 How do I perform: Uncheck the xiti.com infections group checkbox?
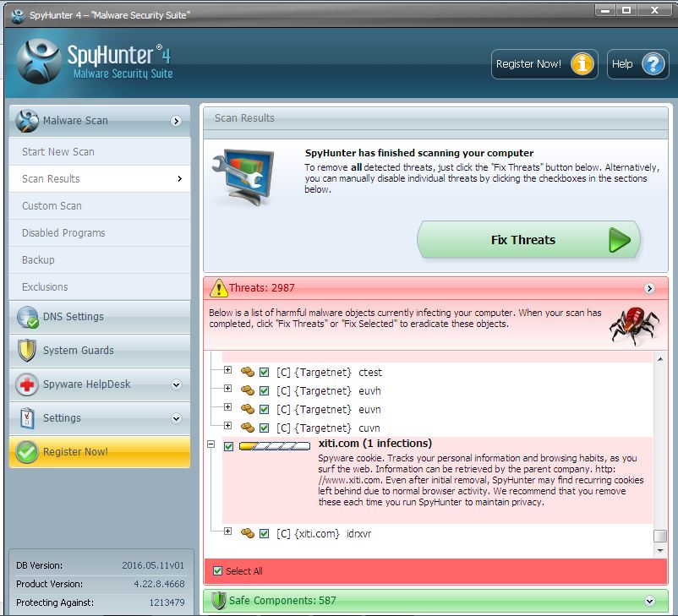point(229,446)
